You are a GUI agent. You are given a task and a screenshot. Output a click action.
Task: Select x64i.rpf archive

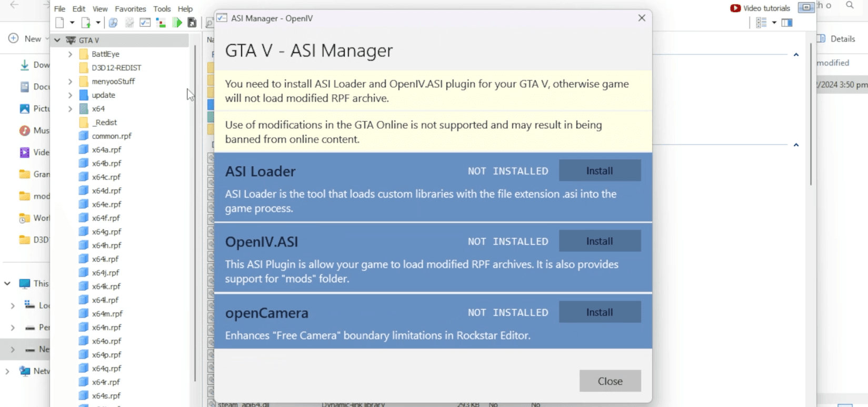coord(105,259)
